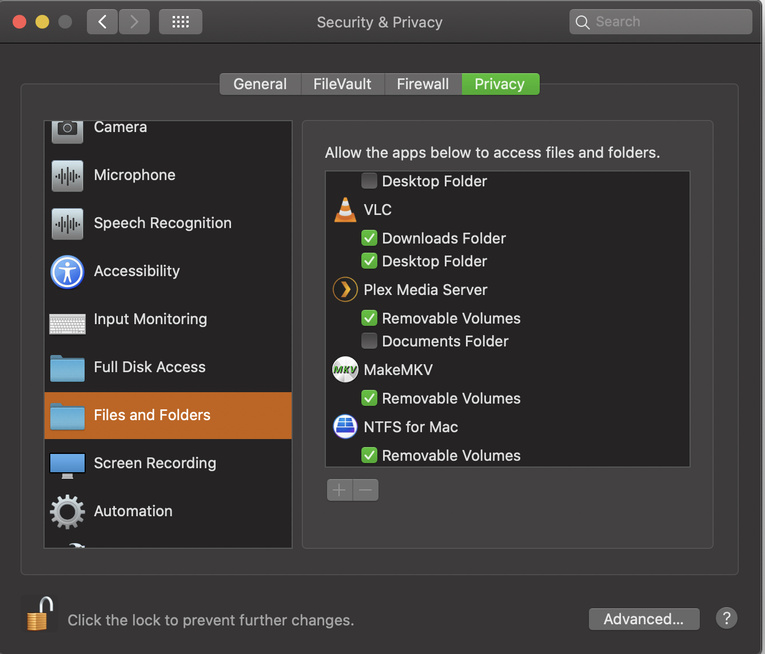The image size is (765, 654).
Task: Select the Microphone icon in the sidebar
Action: click(x=67, y=175)
